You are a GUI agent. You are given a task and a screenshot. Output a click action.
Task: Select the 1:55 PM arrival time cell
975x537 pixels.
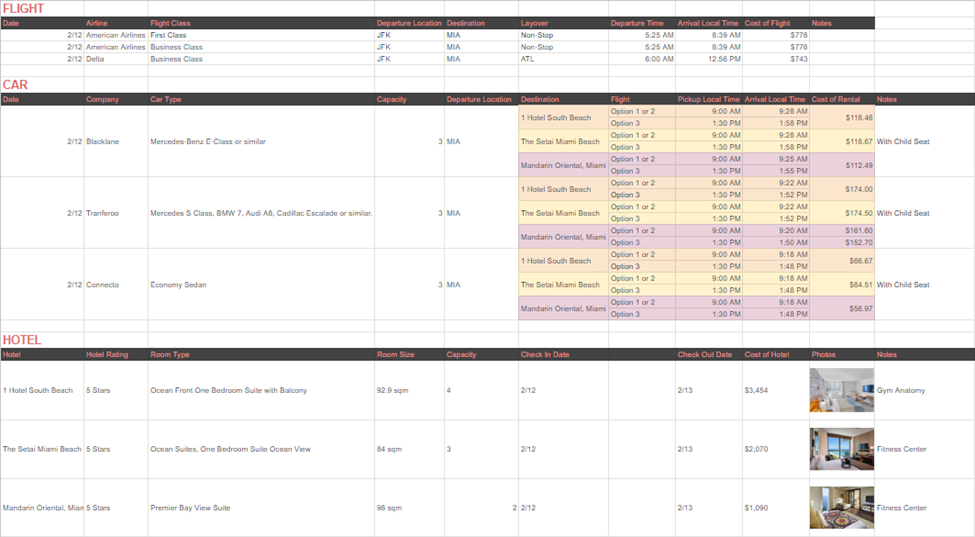[x=776, y=171]
